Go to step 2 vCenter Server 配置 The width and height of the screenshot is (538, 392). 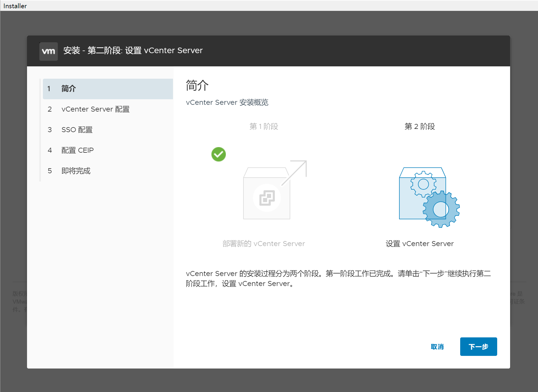[95, 109]
